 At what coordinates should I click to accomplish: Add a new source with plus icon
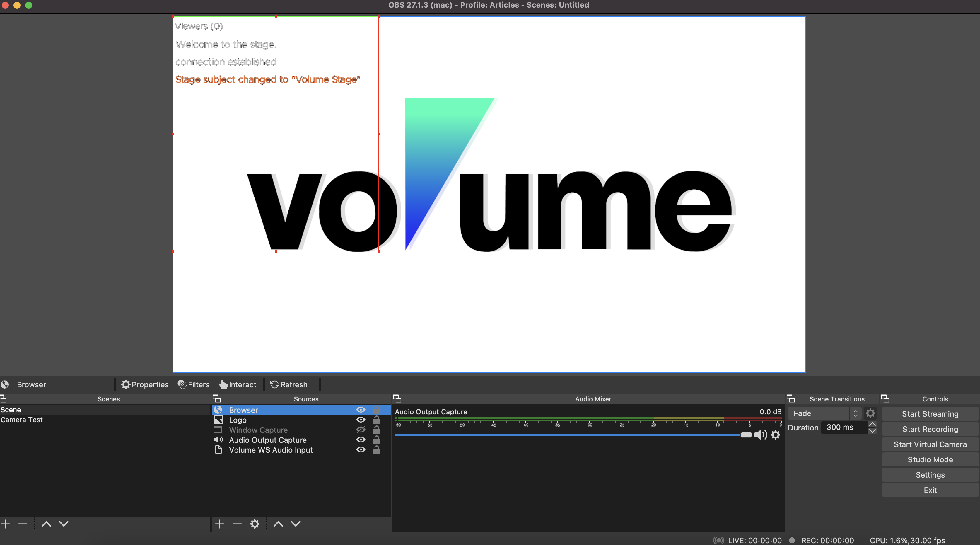[x=219, y=524]
